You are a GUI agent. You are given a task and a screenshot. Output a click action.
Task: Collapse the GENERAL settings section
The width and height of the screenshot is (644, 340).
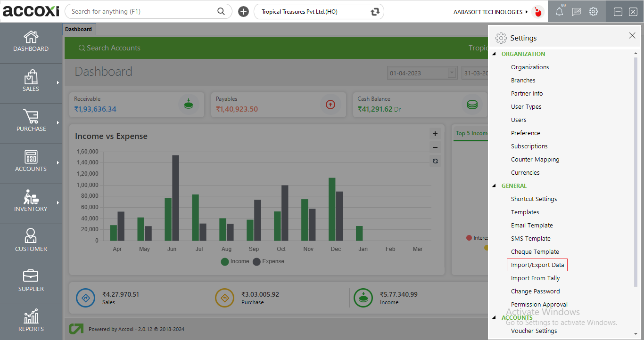tap(494, 186)
